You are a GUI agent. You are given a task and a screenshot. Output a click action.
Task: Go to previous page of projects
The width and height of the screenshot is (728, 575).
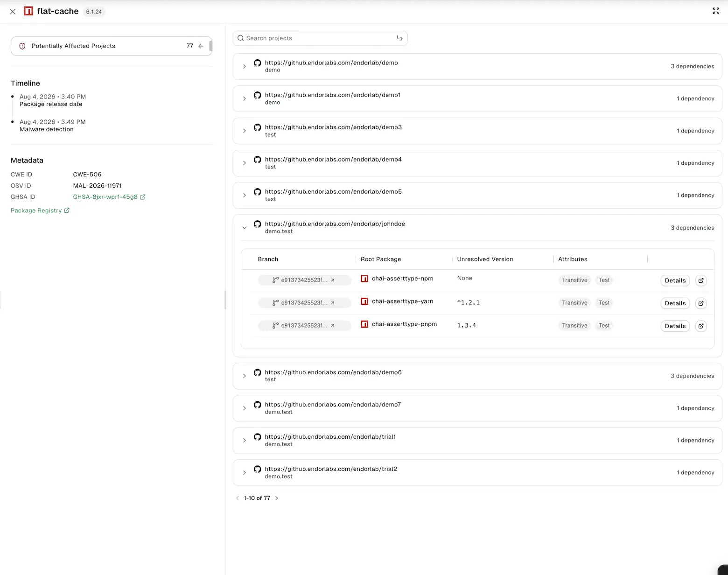tap(238, 498)
